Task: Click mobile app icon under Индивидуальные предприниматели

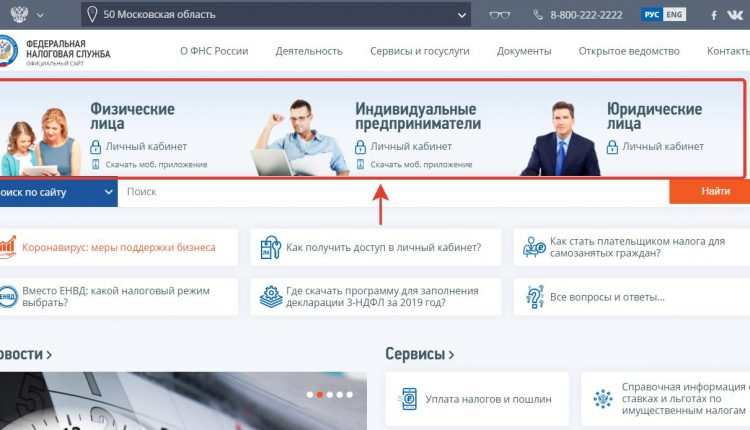Action: [360, 165]
